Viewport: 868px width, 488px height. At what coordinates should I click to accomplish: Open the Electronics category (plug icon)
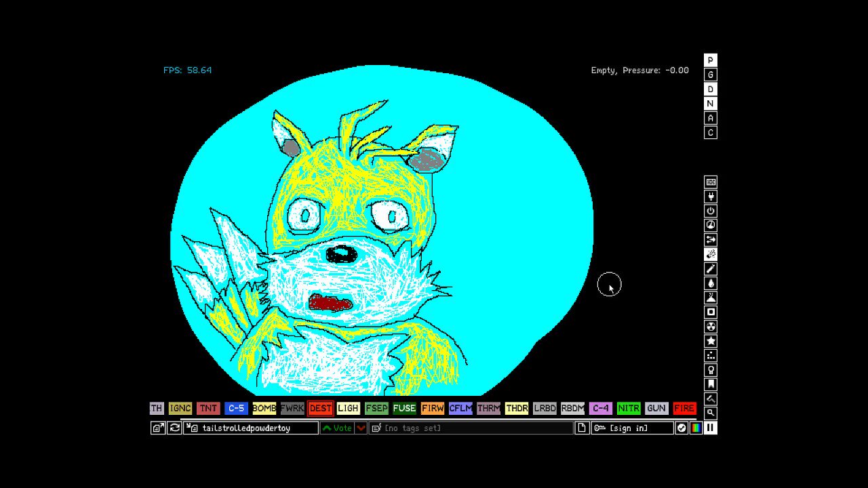[x=711, y=197]
